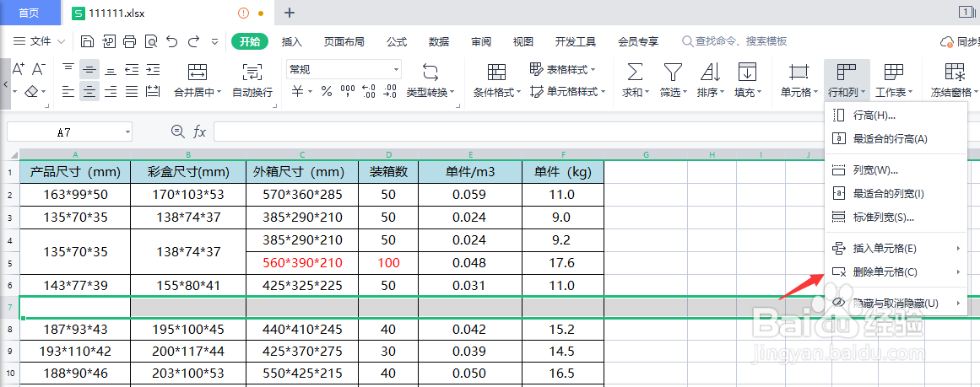Click the Redo arrow
Viewport: 980px width, 387px height.
pos(194,42)
